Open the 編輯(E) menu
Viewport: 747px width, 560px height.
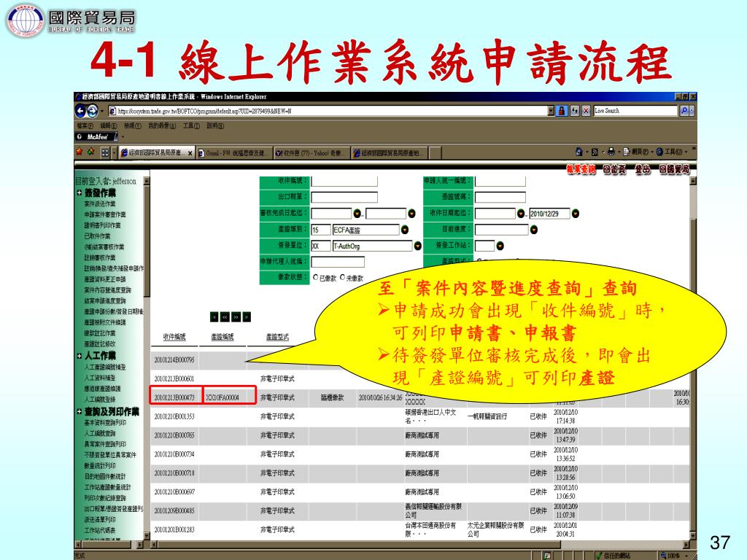108,125
